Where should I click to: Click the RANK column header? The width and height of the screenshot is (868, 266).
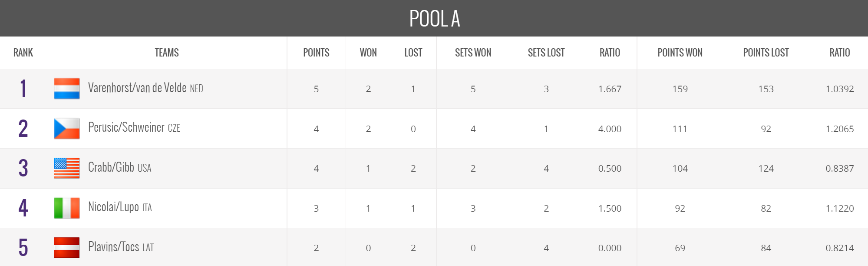23,53
